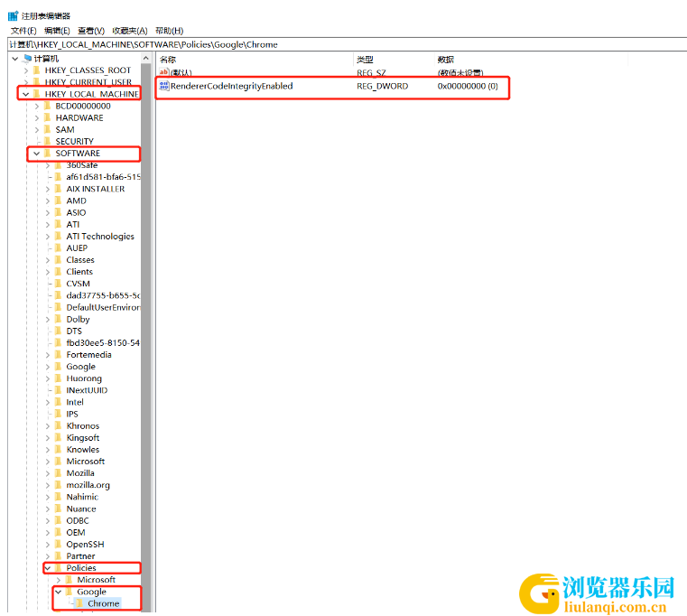Collapse the SOFTWARE key chevron

37,154
